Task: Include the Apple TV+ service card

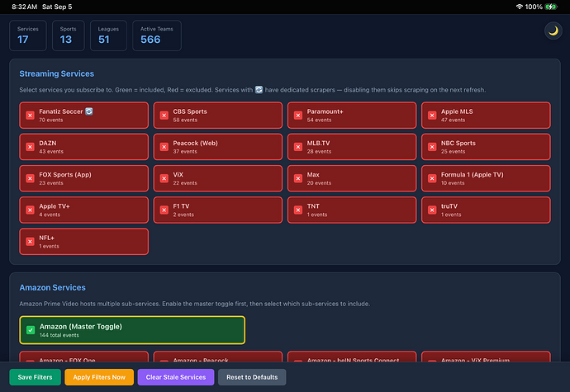Action: point(84,210)
